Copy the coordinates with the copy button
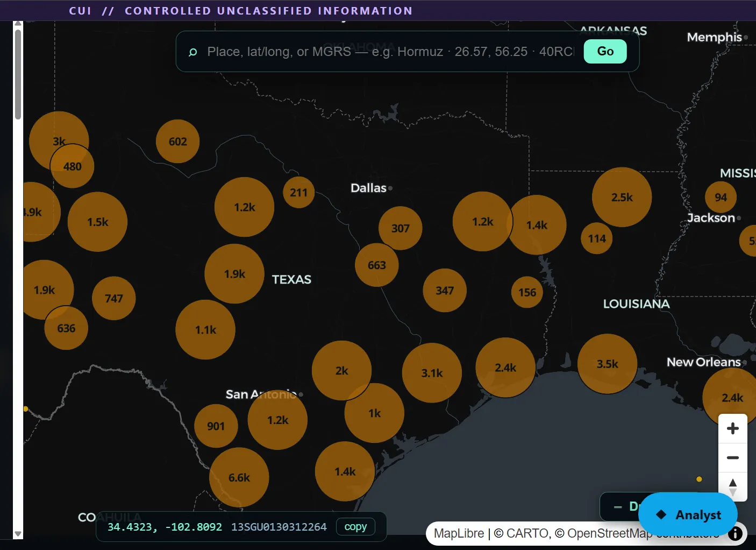Viewport: 756px width, 550px height. 355,526
